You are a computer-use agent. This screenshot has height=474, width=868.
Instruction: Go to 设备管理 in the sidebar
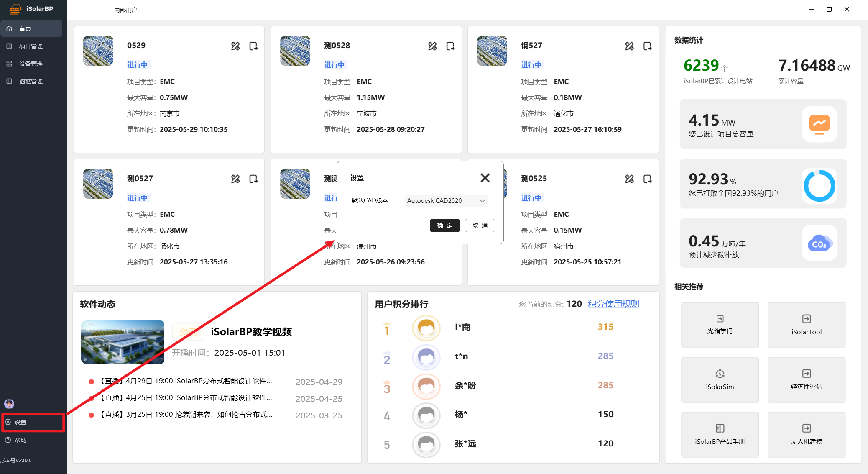tap(31, 64)
